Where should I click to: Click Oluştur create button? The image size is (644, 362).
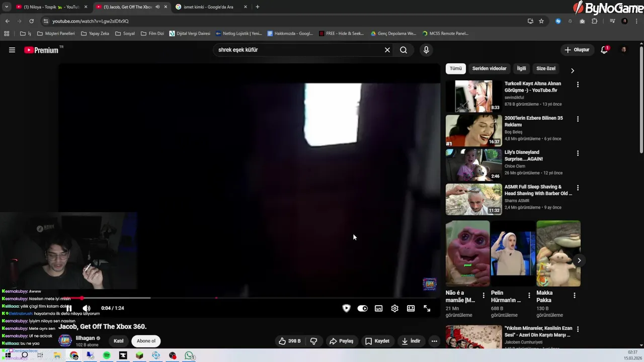(577, 50)
